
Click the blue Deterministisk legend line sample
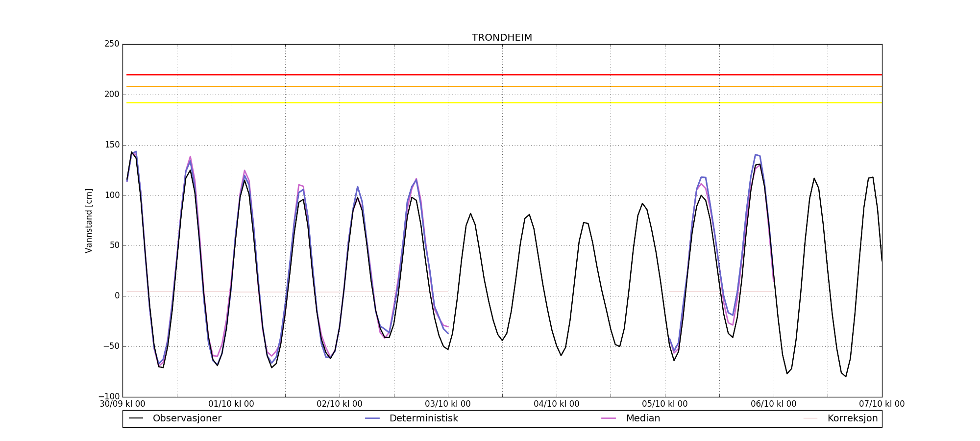pyautogui.click(x=372, y=418)
